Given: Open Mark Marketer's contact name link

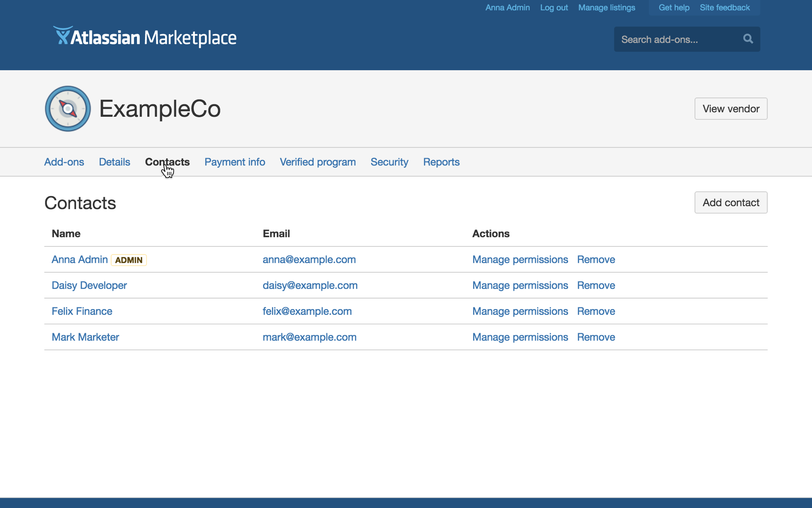Looking at the screenshot, I should coord(85,337).
